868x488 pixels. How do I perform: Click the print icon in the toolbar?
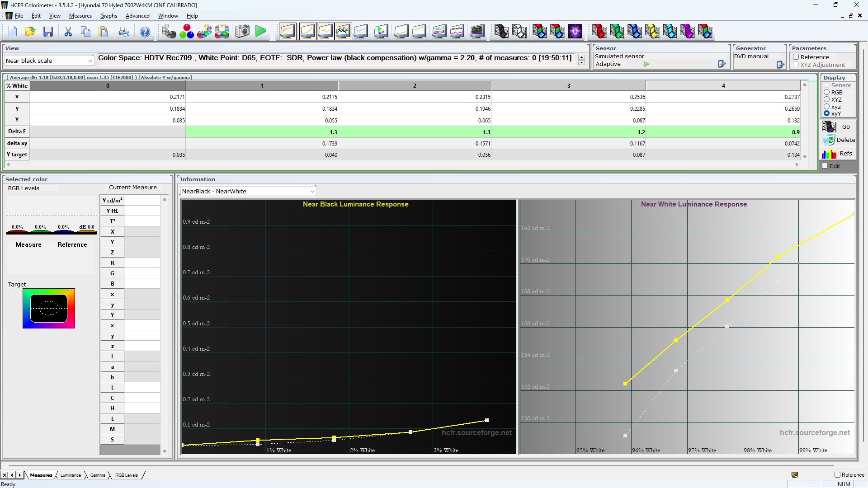(123, 31)
